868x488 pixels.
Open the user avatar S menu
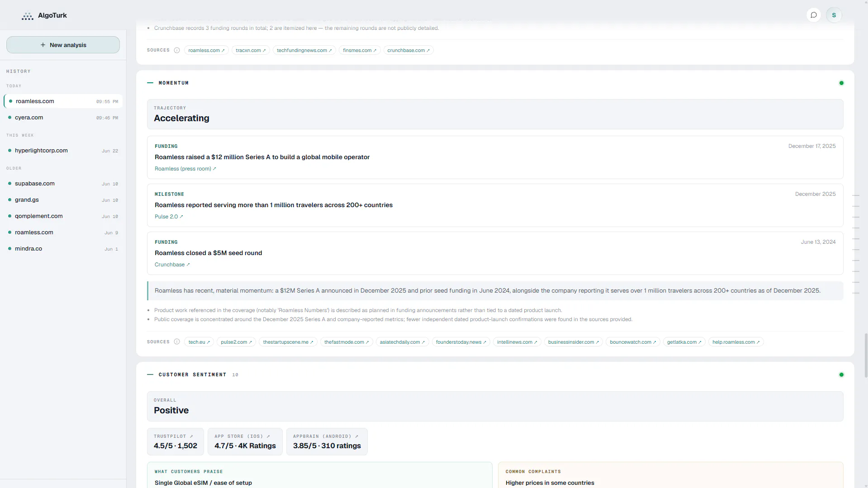tap(834, 15)
